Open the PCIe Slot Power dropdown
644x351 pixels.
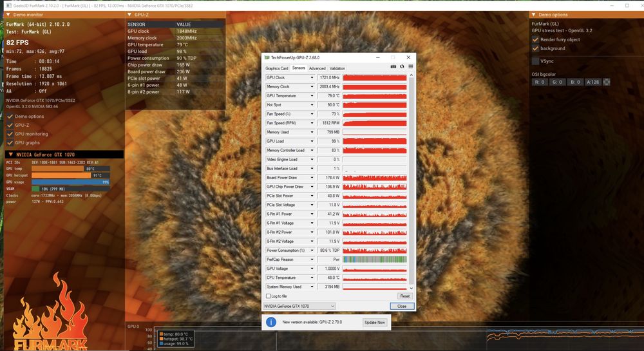point(312,196)
